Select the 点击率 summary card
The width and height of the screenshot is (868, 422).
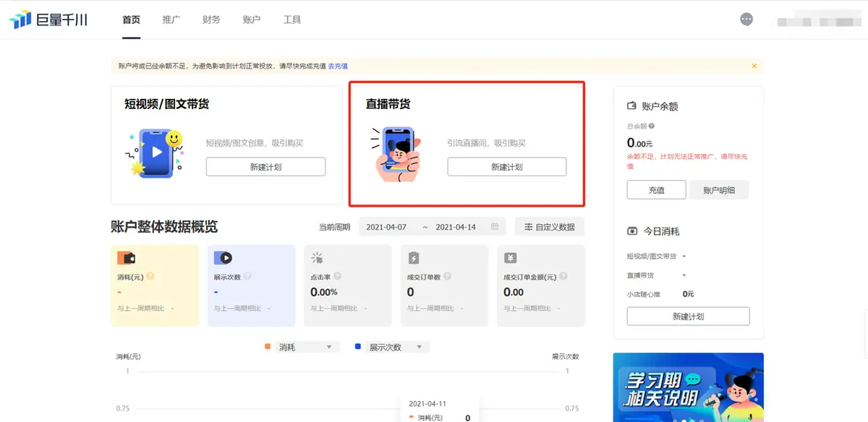coord(348,286)
